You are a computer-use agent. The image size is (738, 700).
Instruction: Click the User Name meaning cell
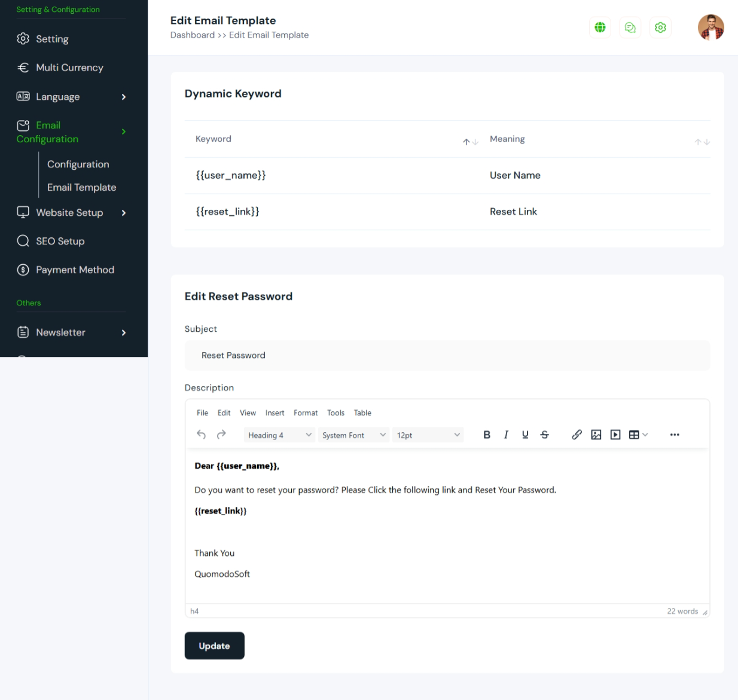[x=515, y=175]
